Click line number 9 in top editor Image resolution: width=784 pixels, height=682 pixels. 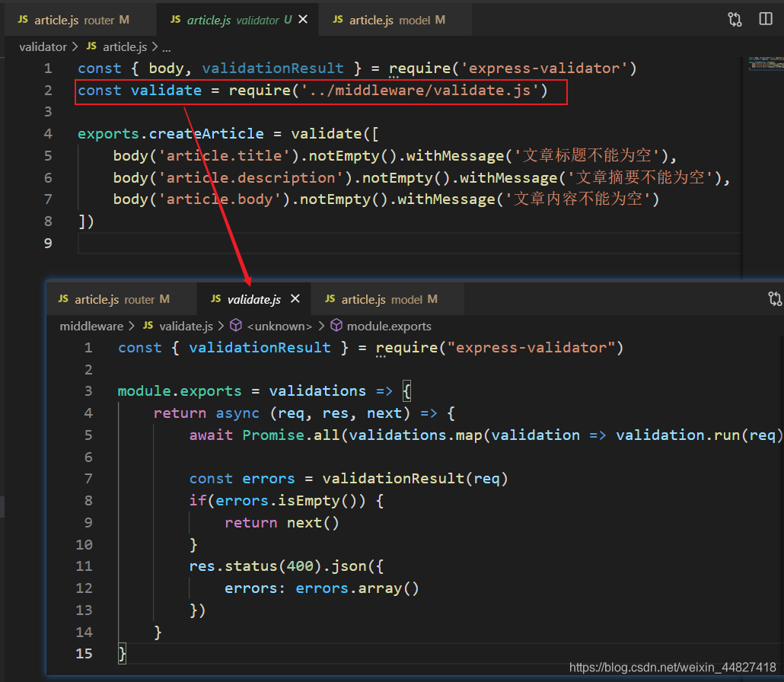click(48, 244)
